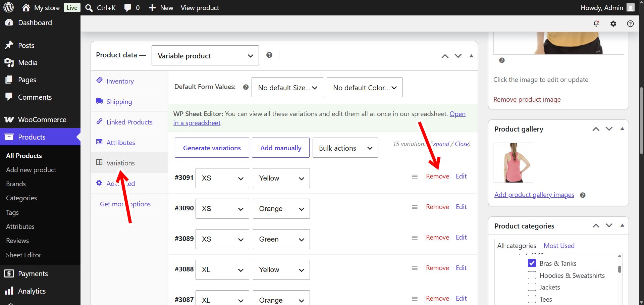Open Add new product in the sidebar
This screenshot has height=305, width=644.
point(31,170)
